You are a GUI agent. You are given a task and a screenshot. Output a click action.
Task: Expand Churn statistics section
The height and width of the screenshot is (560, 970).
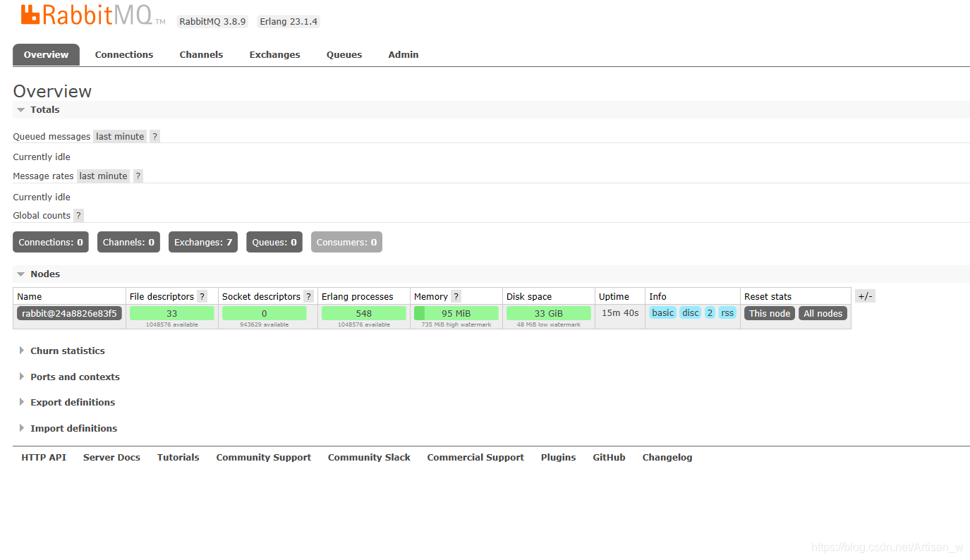click(x=67, y=351)
